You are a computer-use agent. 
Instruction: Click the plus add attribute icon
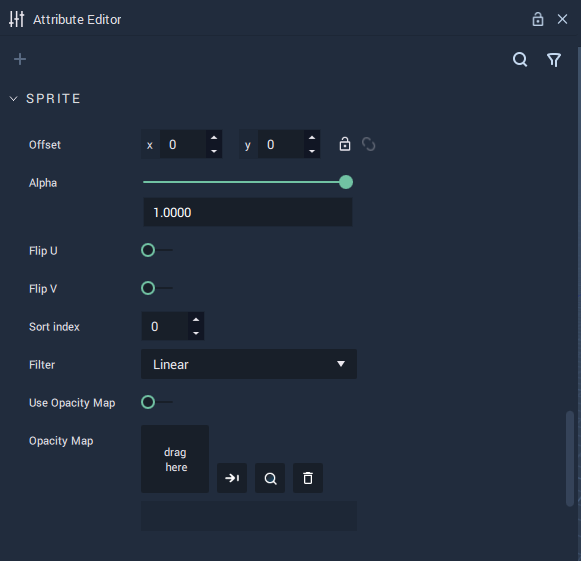click(x=20, y=59)
